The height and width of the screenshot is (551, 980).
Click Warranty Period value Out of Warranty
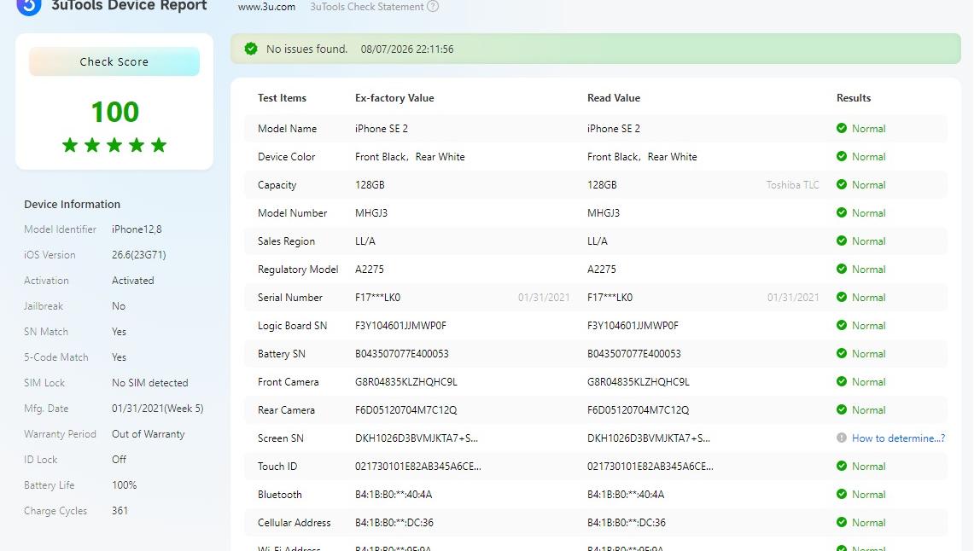pyautogui.click(x=149, y=434)
